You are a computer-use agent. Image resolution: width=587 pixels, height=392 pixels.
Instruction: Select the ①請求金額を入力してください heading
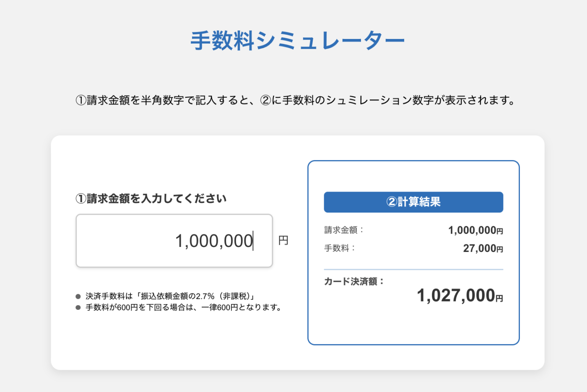[x=151, y=199]
